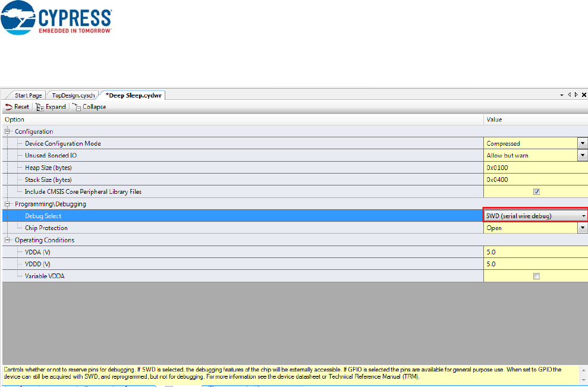Image resolution: width=588 pixels, height=387 pixels.
Task: Click the Reset toolbar icon
Action: [8, 107]
